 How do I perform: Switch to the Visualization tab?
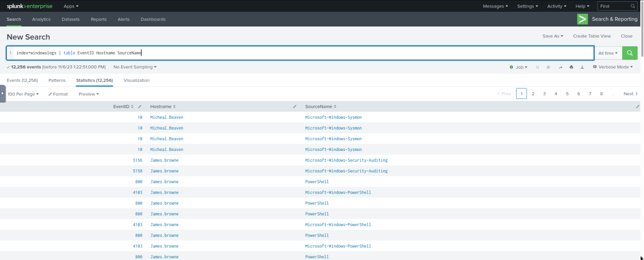coord(136,80)
